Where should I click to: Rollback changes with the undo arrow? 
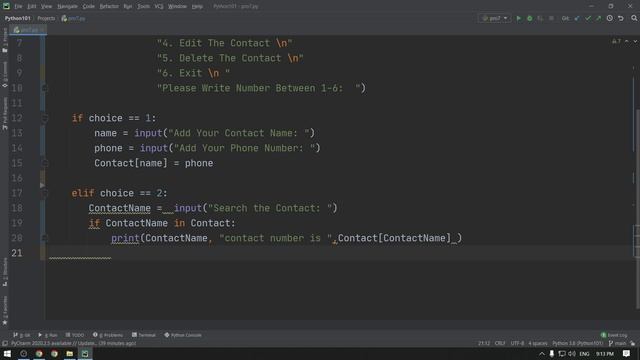(621, 18)
